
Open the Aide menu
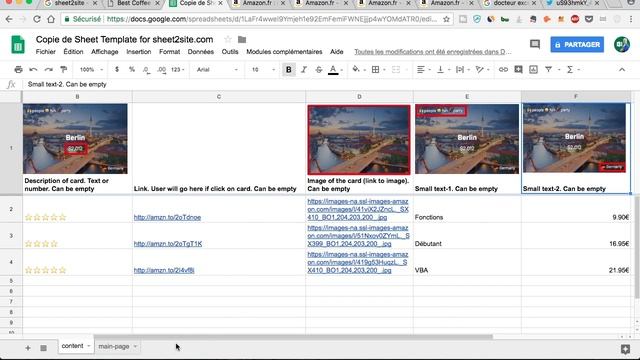coord(336,52)
